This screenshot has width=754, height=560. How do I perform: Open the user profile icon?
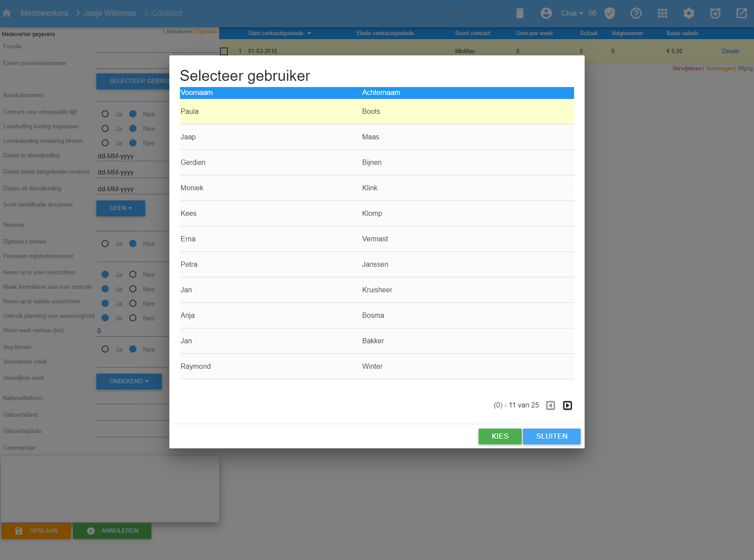pyautogui.click(x=546, y=13)
